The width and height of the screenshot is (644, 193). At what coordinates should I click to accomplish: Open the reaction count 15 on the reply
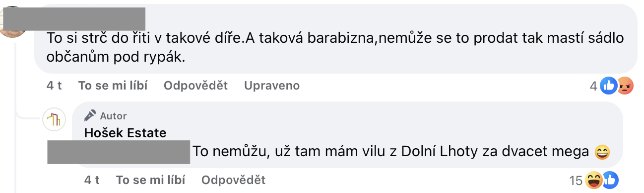[x=576, y=181]
